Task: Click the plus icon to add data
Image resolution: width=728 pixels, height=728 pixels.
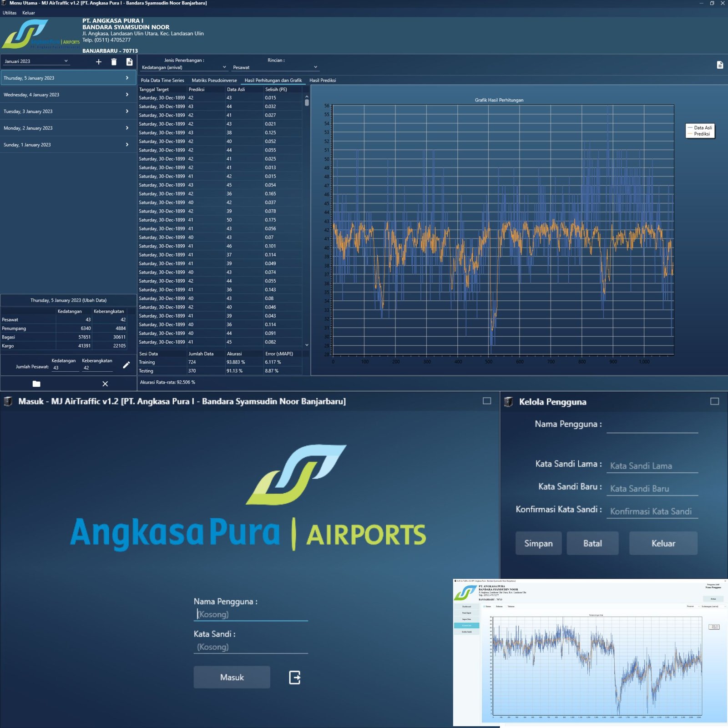Action: tap(99, 62)
